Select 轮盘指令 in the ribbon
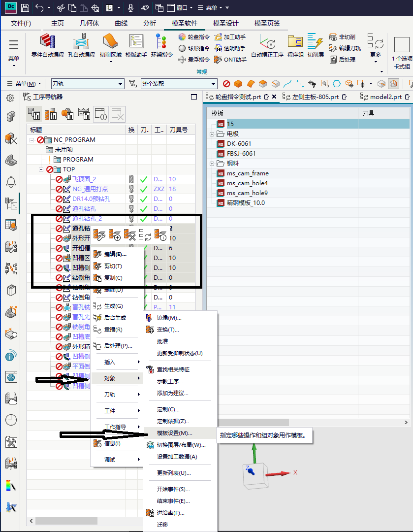 (194, 37)
